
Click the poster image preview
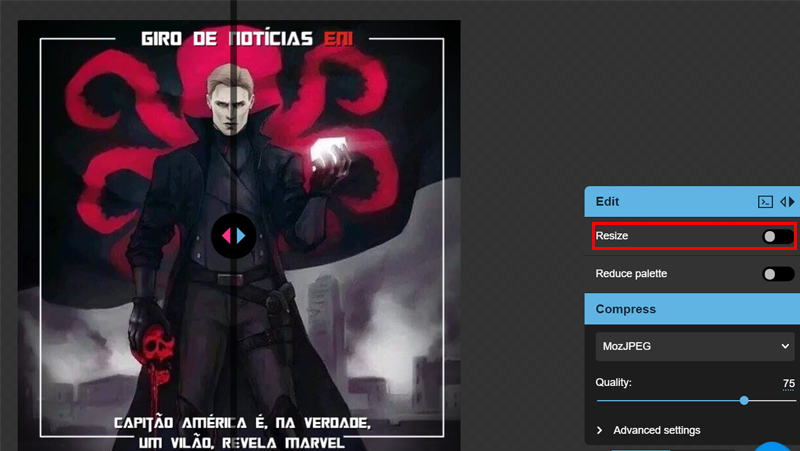[239, 236]
